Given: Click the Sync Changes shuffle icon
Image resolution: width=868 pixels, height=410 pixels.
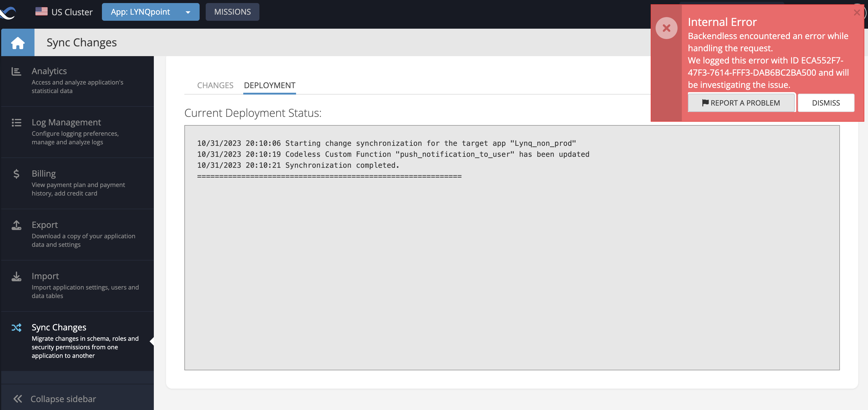Looking at the screenshot, I should [x=16, y=327].
